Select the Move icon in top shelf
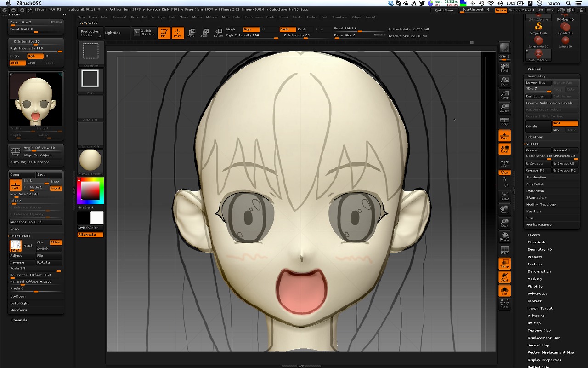588x368 pixels. pyautogui.click(x=191, y=33)
